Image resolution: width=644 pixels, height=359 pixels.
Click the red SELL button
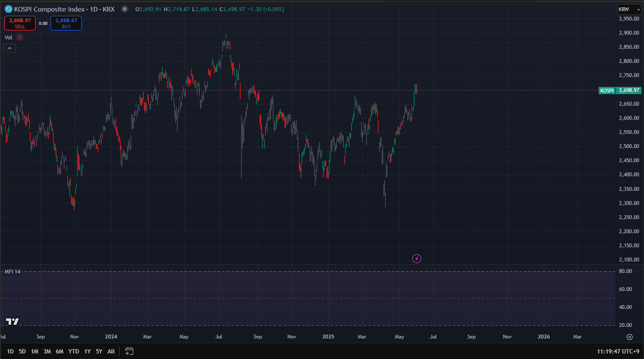pos(20,23)
